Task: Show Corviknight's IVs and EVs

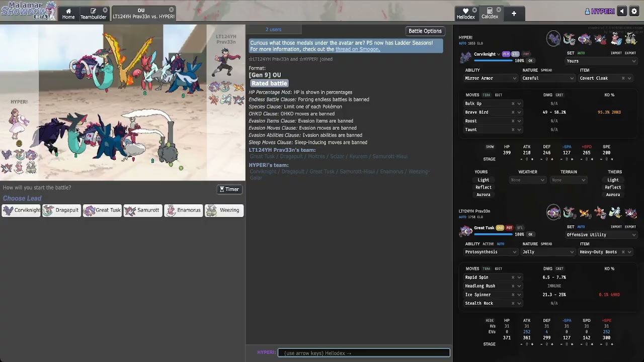Action: point(490,147)
